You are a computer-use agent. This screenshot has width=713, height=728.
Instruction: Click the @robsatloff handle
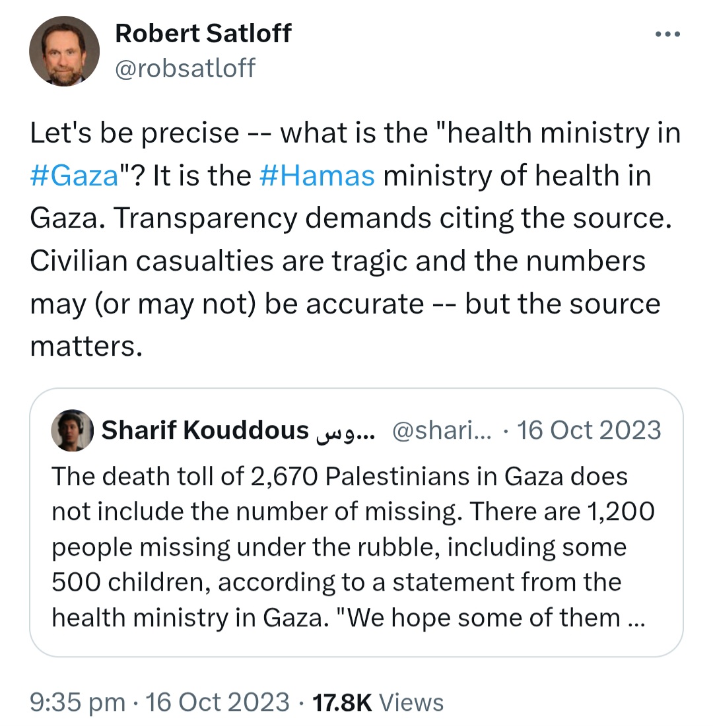(185, 67)
